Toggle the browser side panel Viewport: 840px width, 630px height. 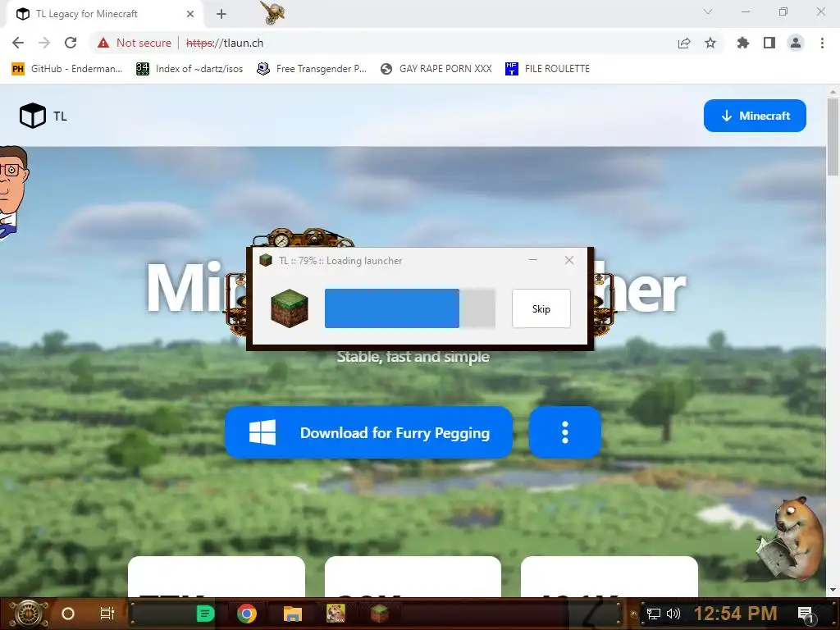[769, 43]
